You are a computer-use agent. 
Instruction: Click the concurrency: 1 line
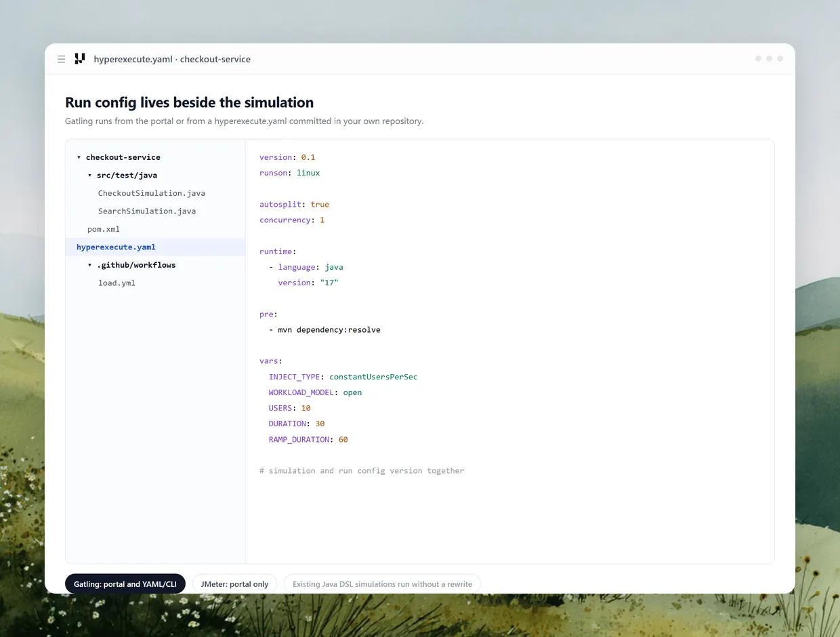292,220
